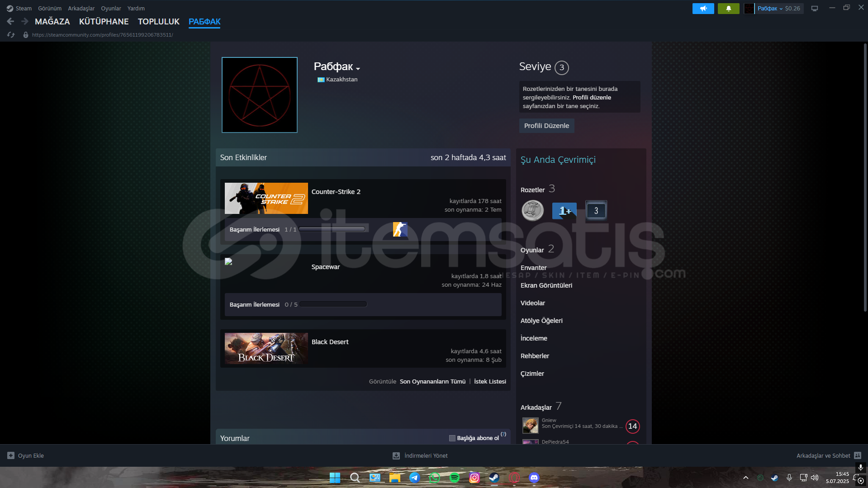Open the 1+ game collector badge
This screenshot has width=868, height=488.
pyautogui.click(x=564, y=210)
